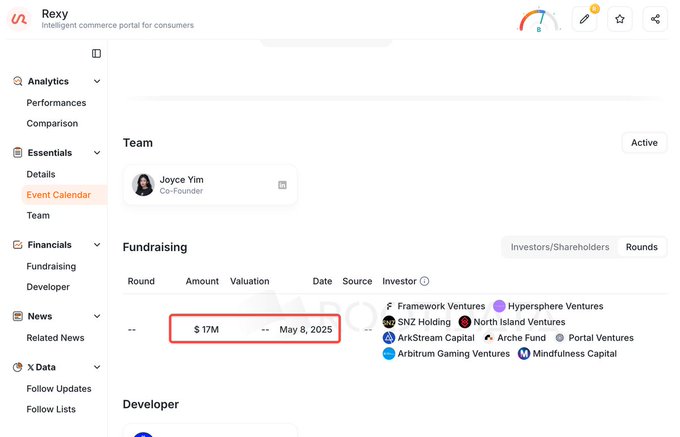The image size is (680, 437).
Task: Click the SNZ Holding logo
Action: coord(389,322)
